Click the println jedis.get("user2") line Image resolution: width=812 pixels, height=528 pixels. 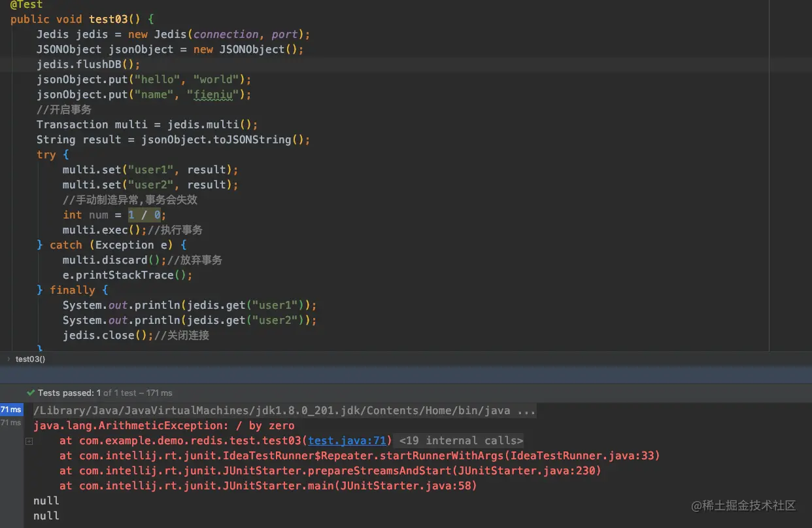(190, 320)
